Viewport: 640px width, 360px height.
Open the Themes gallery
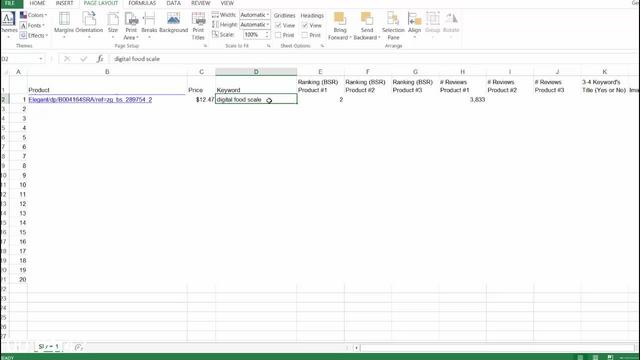(9, 24)
